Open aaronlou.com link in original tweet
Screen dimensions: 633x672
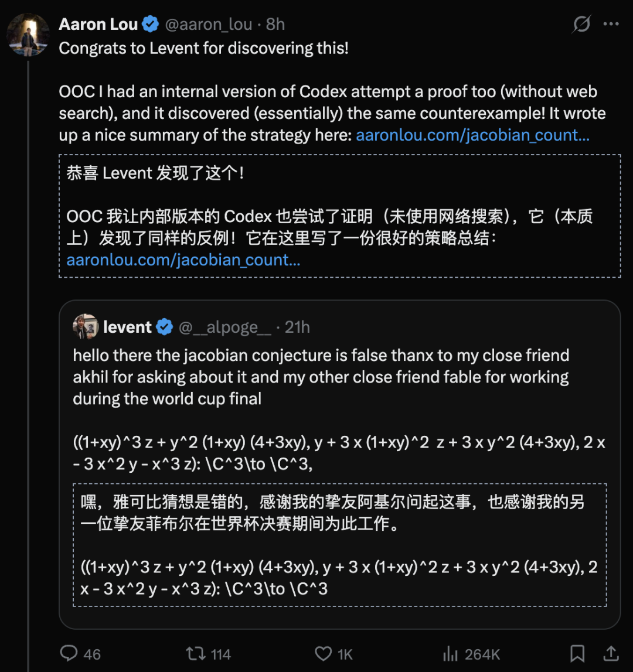(472, 135)
